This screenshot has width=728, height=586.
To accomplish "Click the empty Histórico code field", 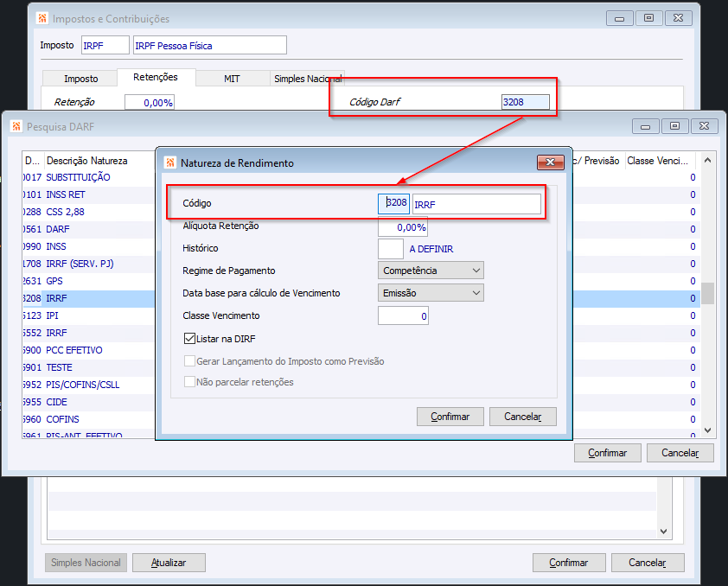I will tap(391, 249).
